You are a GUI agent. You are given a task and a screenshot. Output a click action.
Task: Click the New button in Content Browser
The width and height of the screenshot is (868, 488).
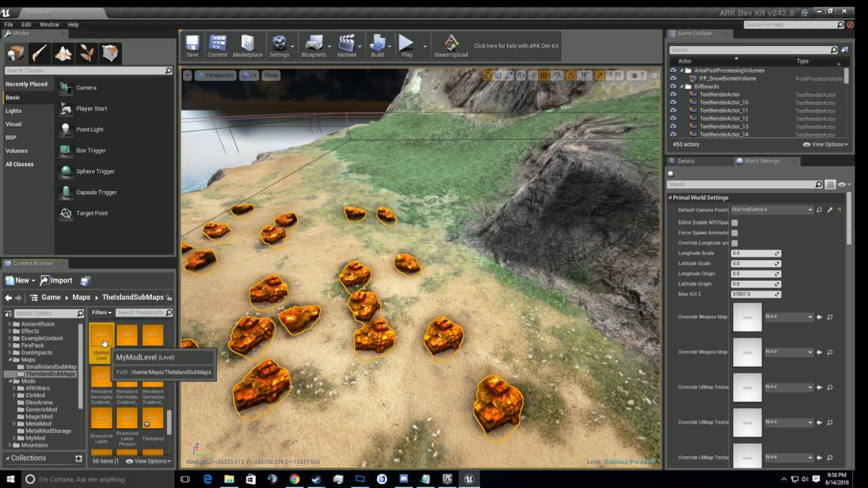(20, 281)
